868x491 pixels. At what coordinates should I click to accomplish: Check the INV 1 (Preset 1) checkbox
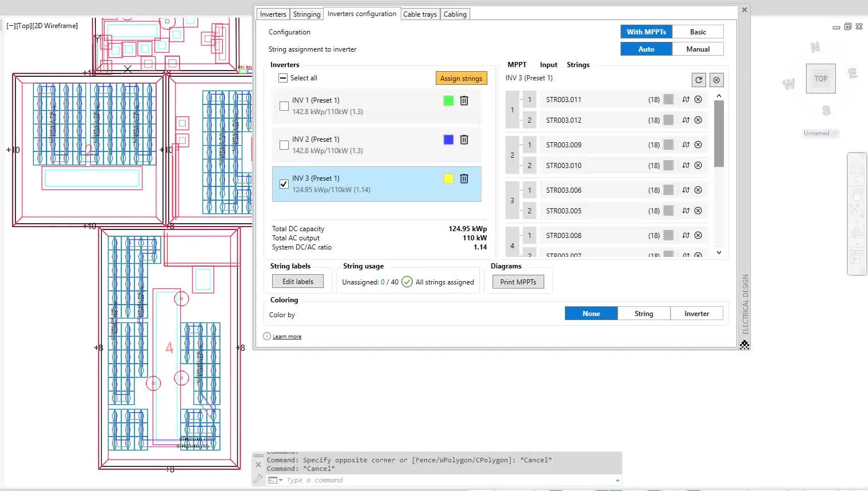click(x=284, y=106)
